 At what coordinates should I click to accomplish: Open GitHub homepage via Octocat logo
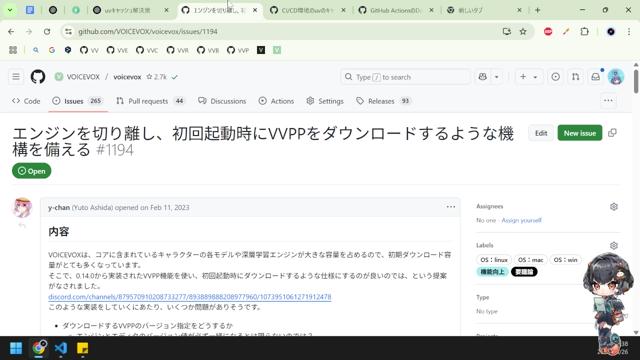pyautogui.click(x=38, y=77)
